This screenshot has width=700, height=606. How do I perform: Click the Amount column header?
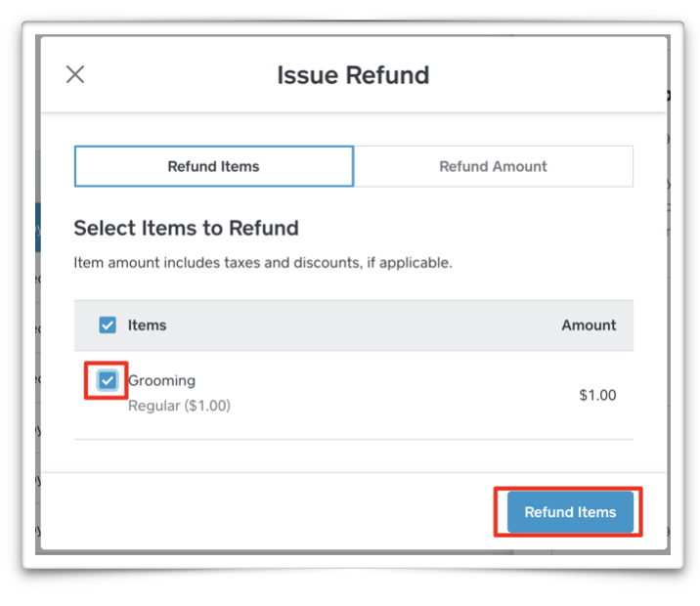click(589, 325)
